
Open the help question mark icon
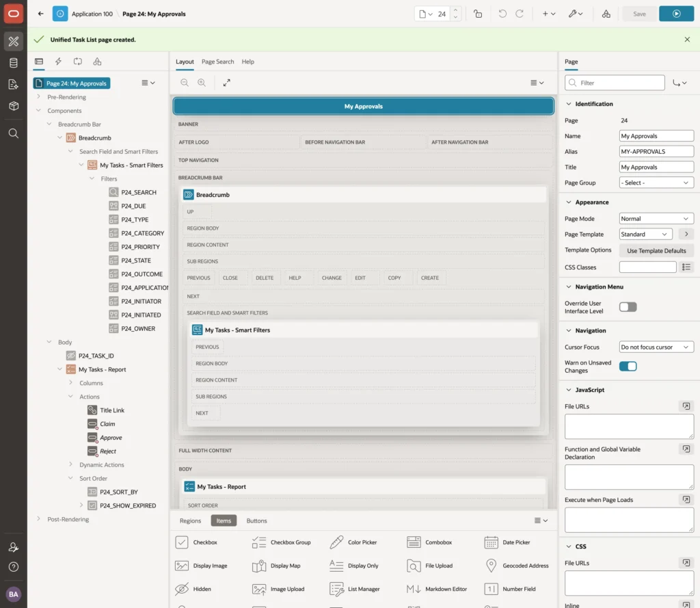tap(14, 567)
